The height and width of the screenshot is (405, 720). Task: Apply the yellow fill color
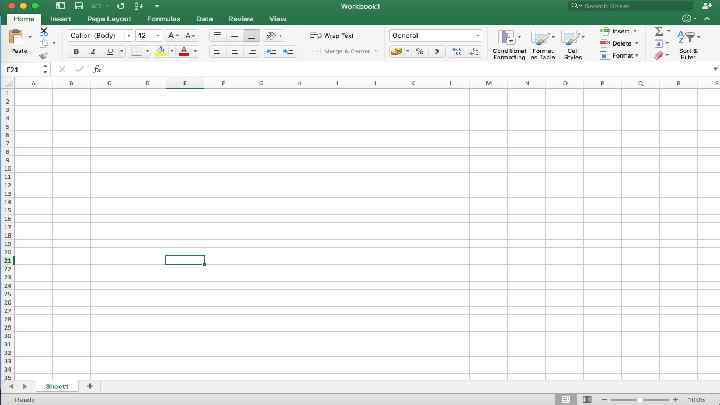click(x=161, y=52)
